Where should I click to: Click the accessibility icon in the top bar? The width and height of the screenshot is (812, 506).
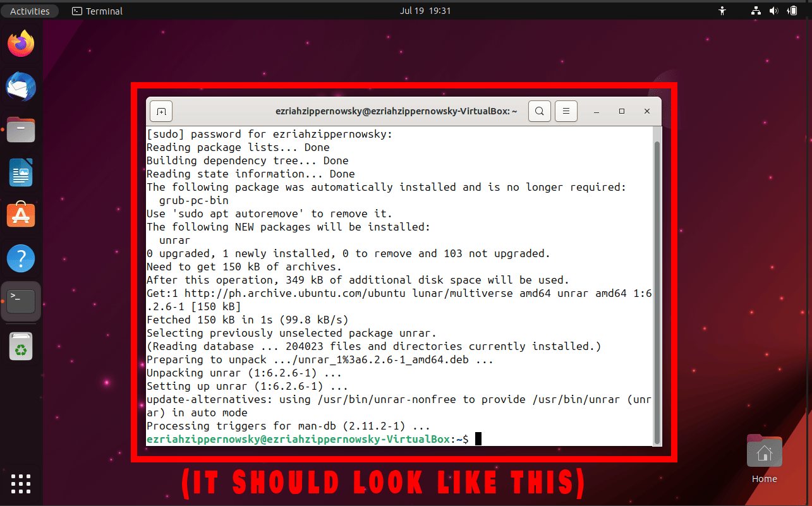(x=722, y=11)
